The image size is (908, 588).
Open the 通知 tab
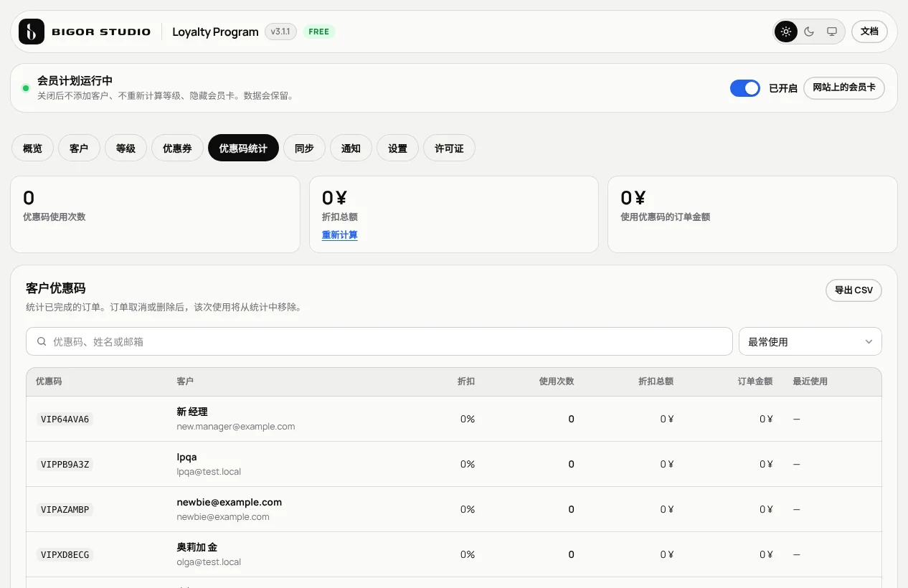point(351,148)
